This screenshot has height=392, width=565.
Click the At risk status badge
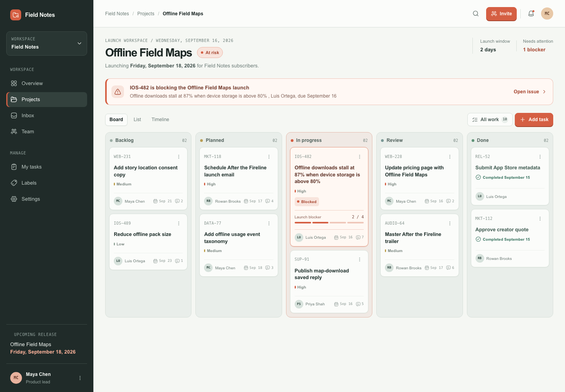[x=210, y=53]
